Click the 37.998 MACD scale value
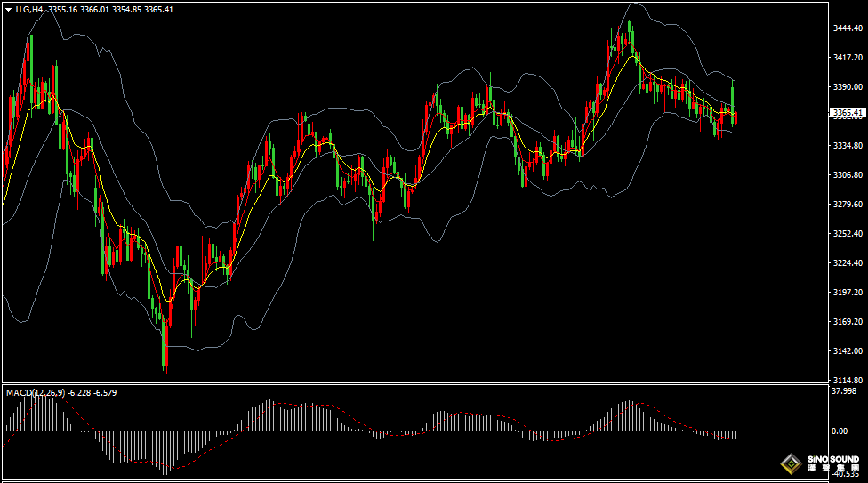This screenshot has width=868, height=483. [x=843, y=391]
